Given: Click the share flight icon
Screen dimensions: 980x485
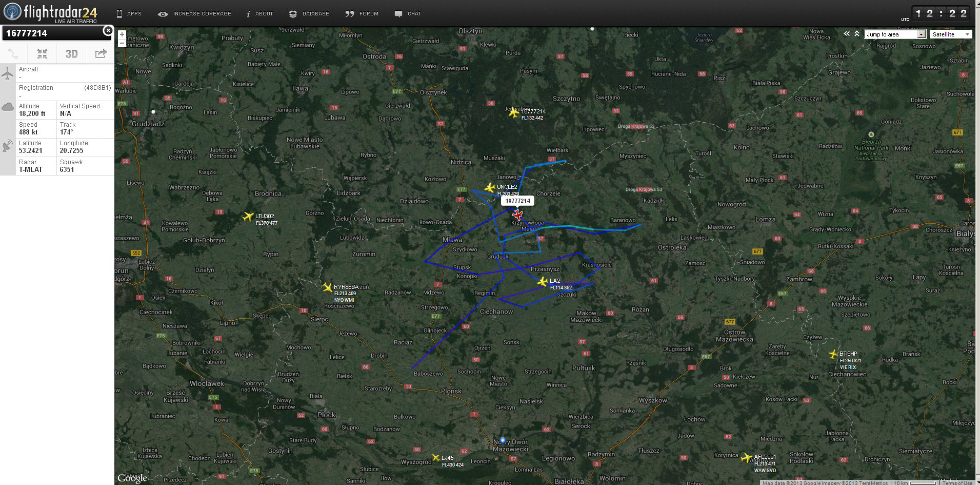Looking at the screenshot, I should pyautogui.click(x=101, y=53).
